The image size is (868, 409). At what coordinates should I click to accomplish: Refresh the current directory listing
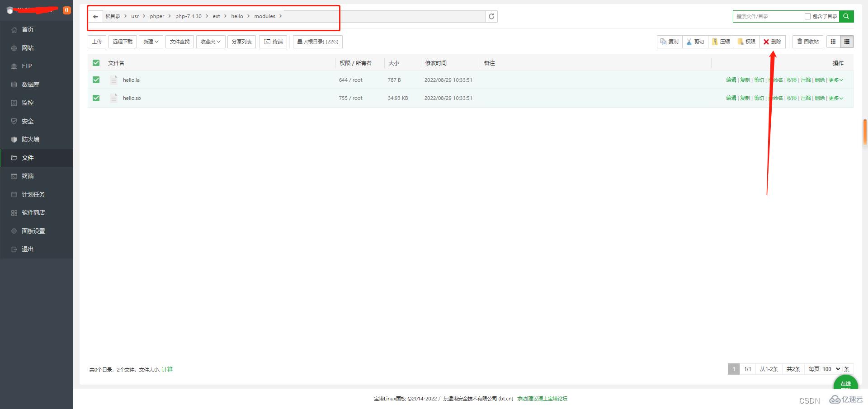point(491,16)
